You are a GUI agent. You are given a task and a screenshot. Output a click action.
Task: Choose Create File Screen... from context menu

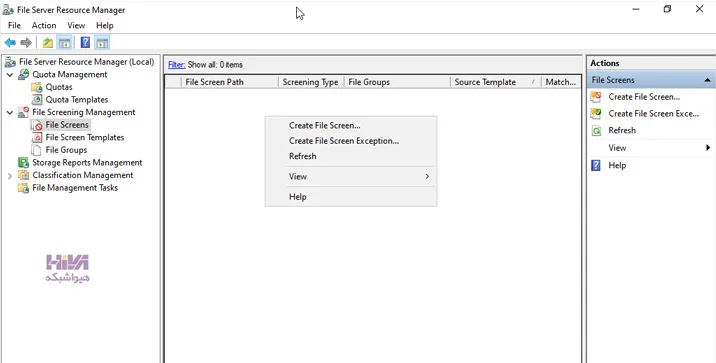(x=351, y=126)
